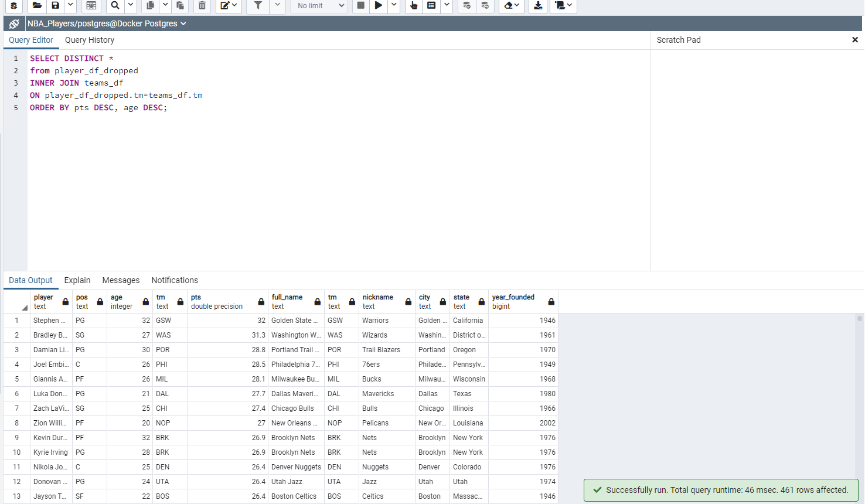The image size is (865, 504).
Task: Open a file from storage
Action: [x=37, y=6]
